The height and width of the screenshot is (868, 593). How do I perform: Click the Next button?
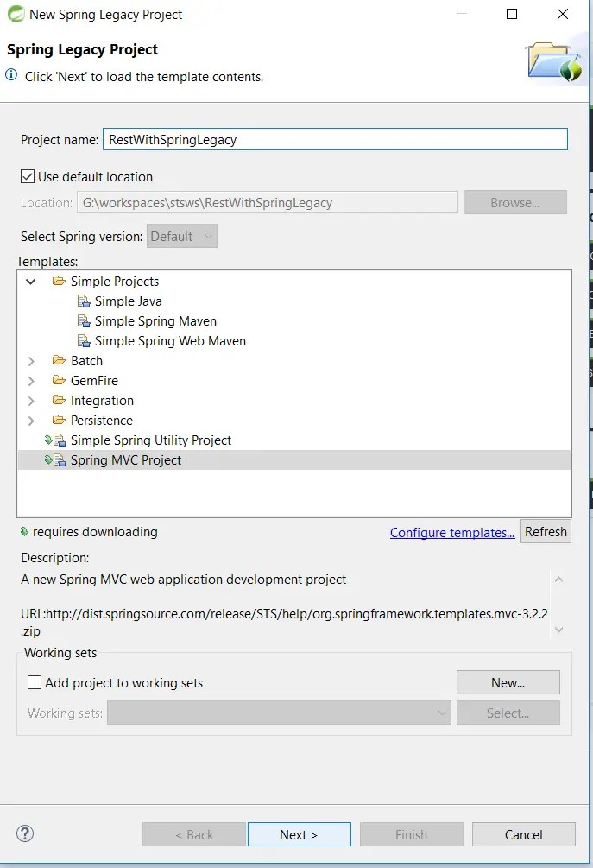pos(300,834)
